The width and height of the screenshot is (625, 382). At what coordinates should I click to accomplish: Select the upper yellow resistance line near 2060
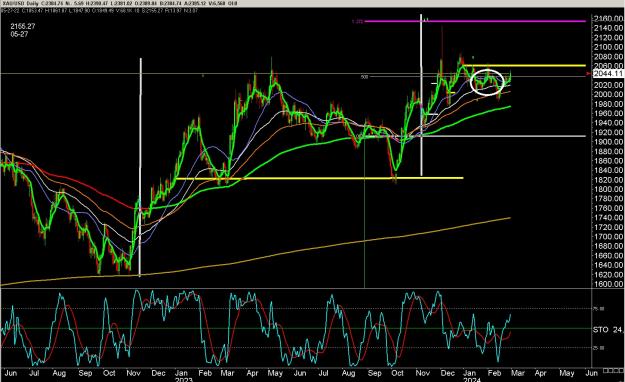524,65
